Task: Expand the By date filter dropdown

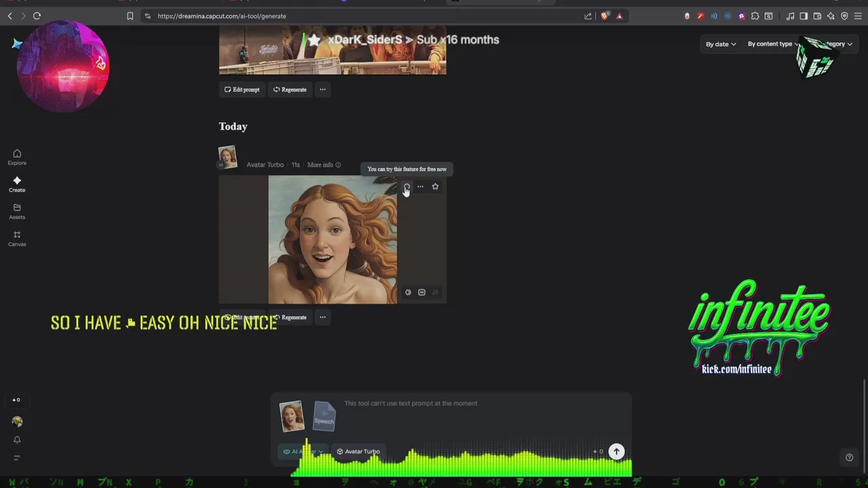Action: point(721,44)
